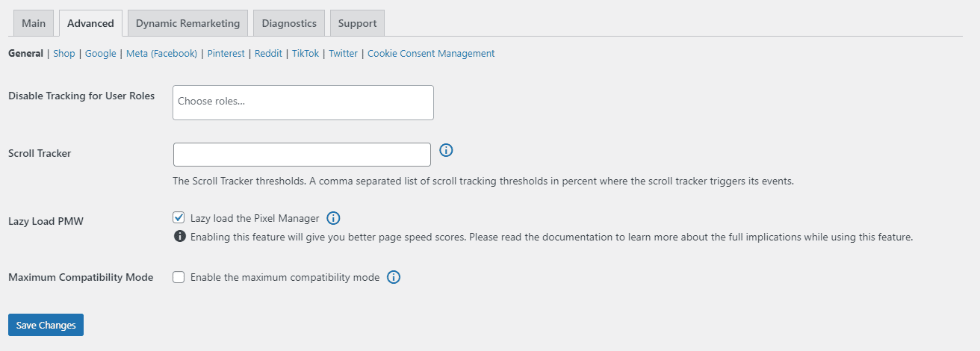The image size is (980, 351).
Task: Save Changes button
Action: tap(46, 325)
